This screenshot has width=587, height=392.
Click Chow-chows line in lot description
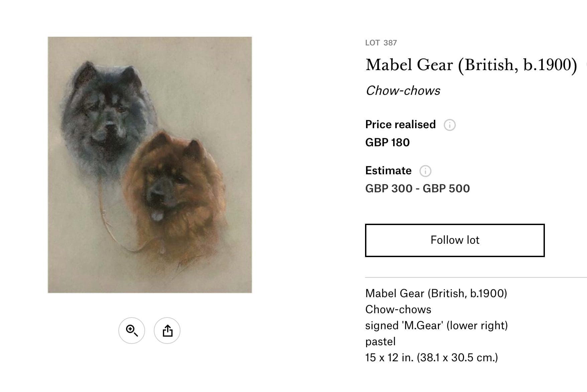398,309
